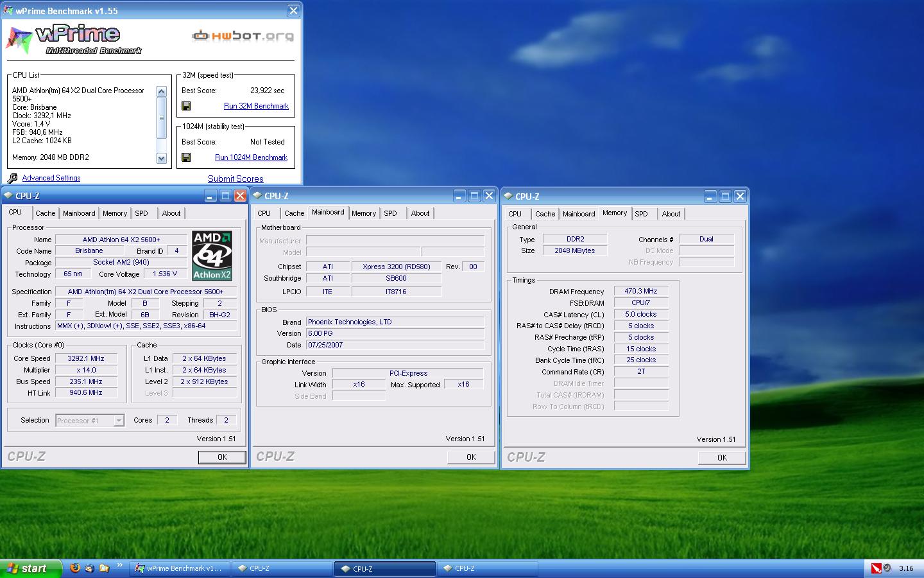924x578 pixels.
Task: Select About tab in Mainboard window
Action: point(420,213)
